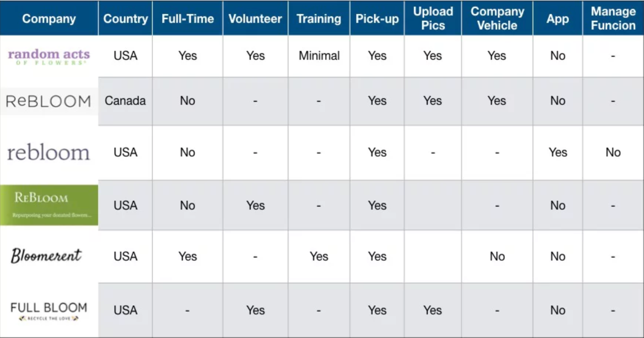Click the random acts of flowers logo
The image size is (644, 338).
pos(49,56)
